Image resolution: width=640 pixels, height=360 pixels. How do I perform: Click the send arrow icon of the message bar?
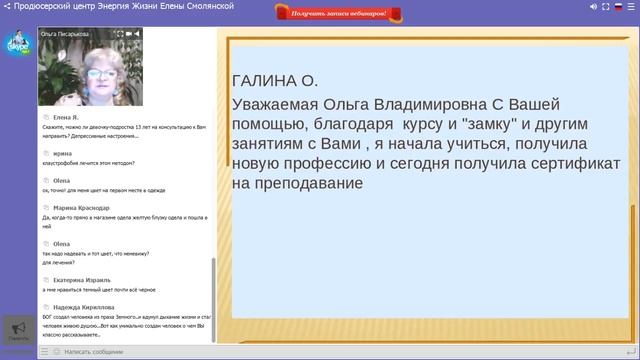(x=631, y=351)
